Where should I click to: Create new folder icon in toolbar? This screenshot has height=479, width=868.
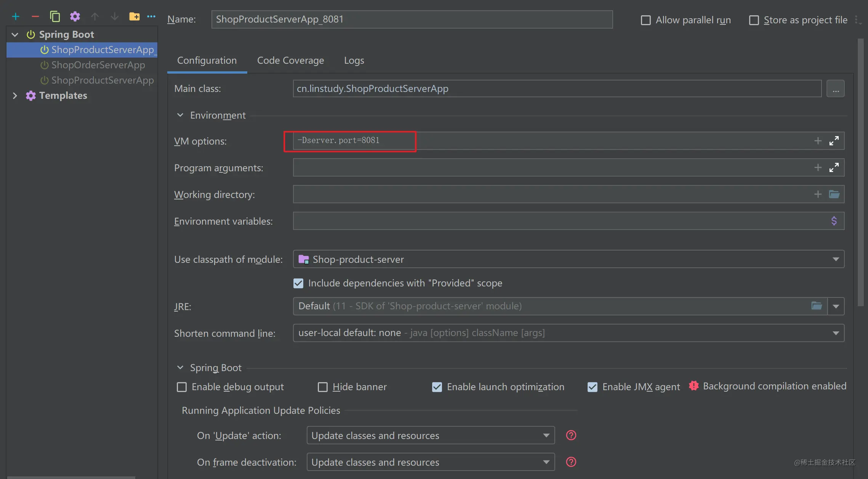coord(134,16)
